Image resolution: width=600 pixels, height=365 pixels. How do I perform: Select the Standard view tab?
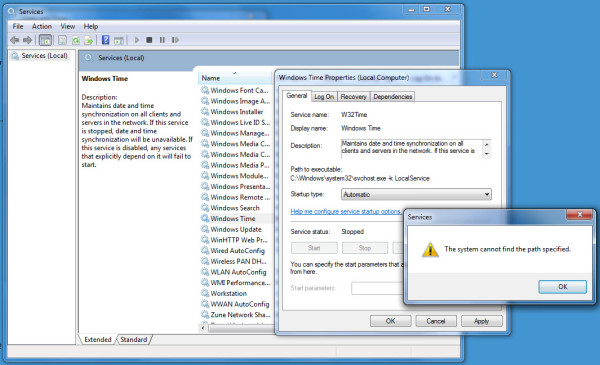pos(134,339)
